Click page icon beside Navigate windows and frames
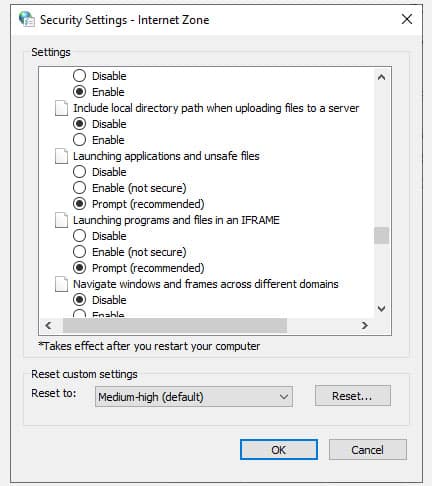Screen dimensions: 432x486 pos(61,284)
